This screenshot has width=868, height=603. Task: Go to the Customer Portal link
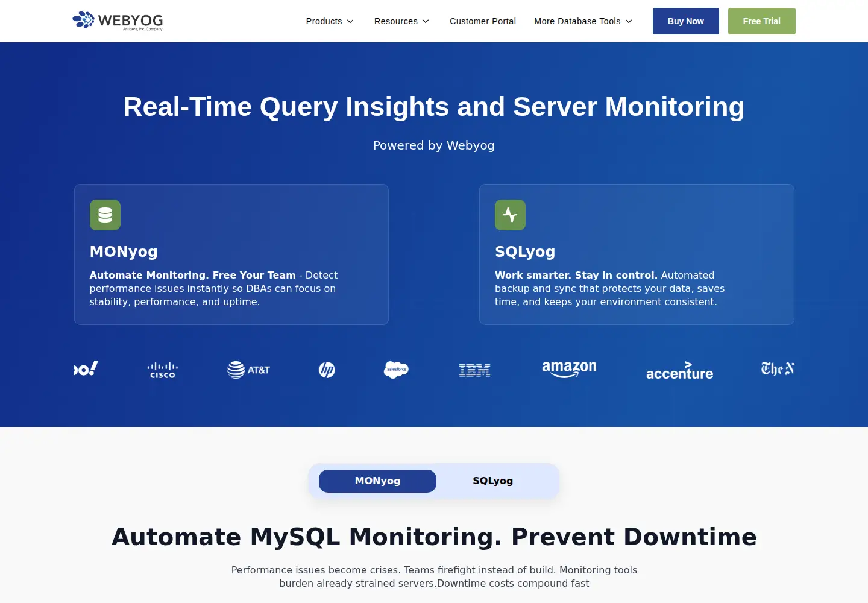pyautogui.click(x=483, y=21)
